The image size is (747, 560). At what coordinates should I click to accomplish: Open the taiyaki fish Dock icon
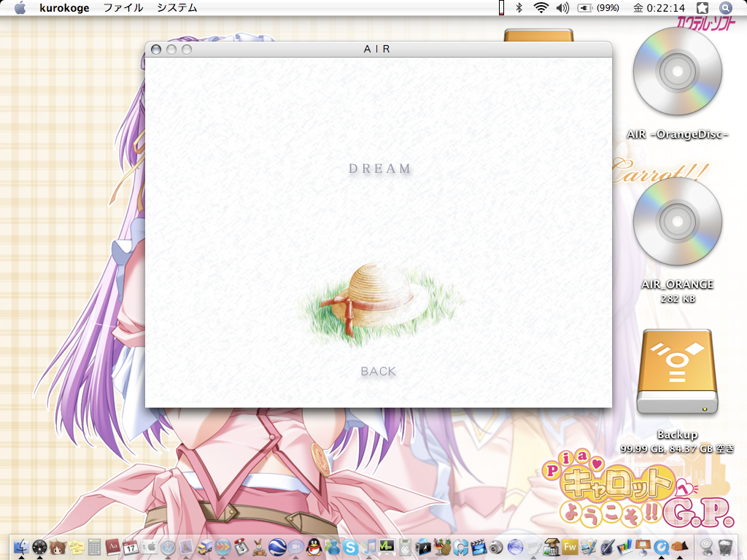679,547
